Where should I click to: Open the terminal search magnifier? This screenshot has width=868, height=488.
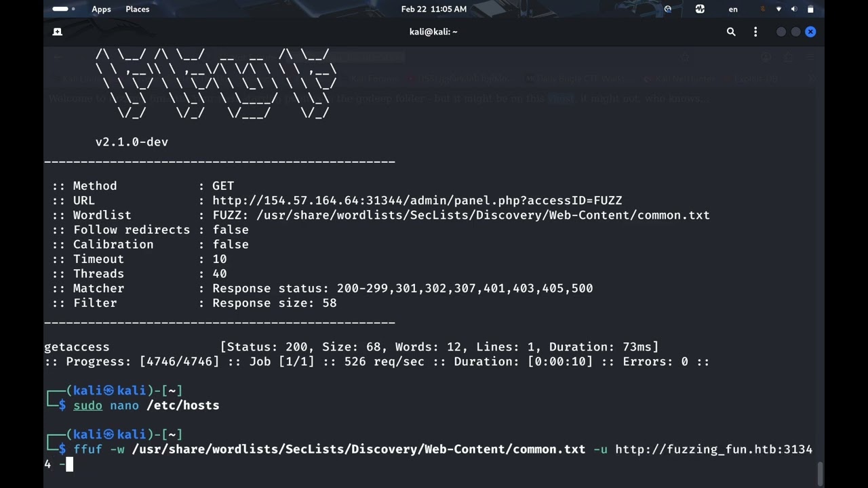(731, 32)
